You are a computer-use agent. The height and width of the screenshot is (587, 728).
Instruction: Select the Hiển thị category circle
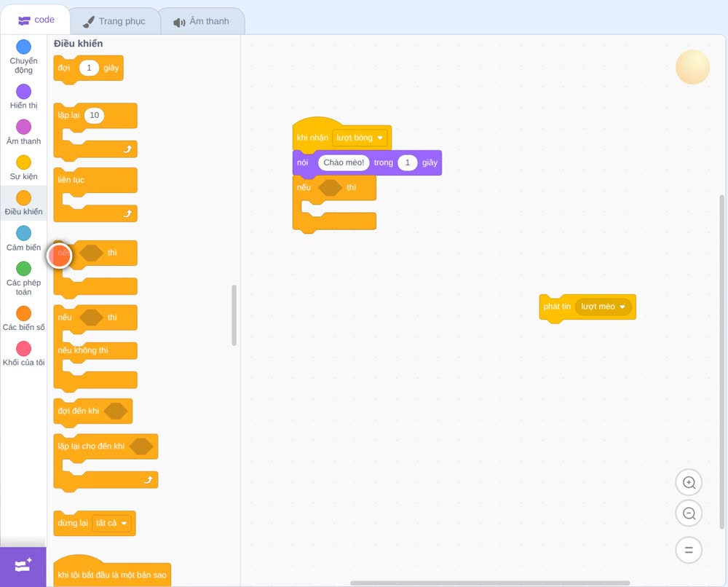(24, 92)
